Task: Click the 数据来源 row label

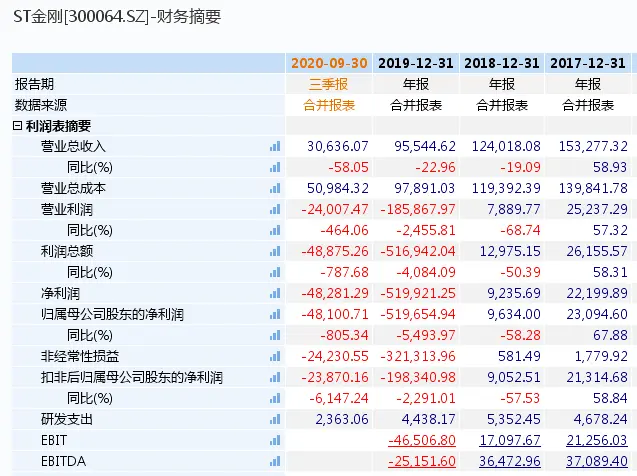Action: pyautogui.click(x=41, y=105)
